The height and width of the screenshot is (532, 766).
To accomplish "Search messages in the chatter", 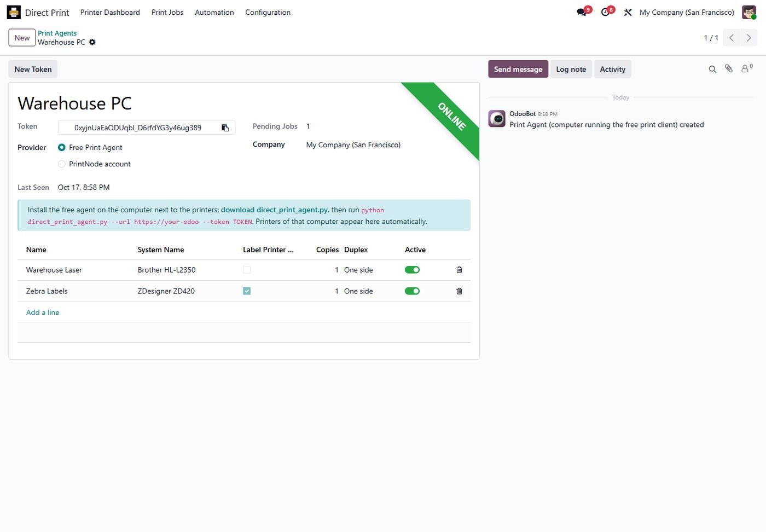I will coord(712,69).
